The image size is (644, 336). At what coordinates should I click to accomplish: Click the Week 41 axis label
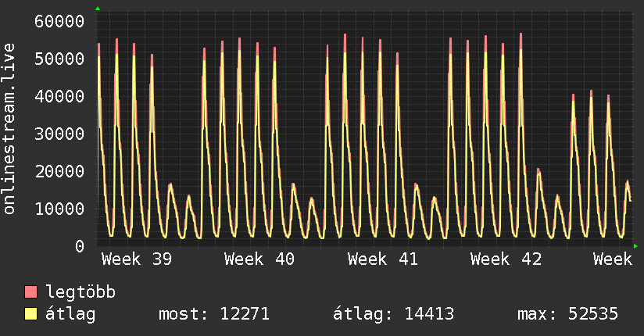[383, 259]
